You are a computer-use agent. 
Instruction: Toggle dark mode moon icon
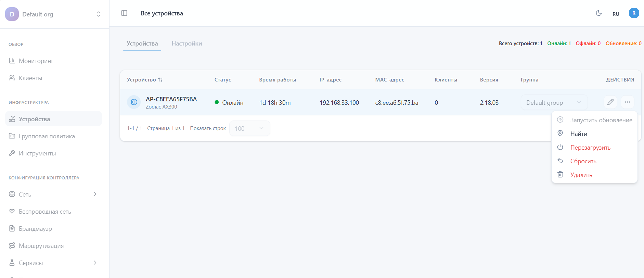point(598,13)
